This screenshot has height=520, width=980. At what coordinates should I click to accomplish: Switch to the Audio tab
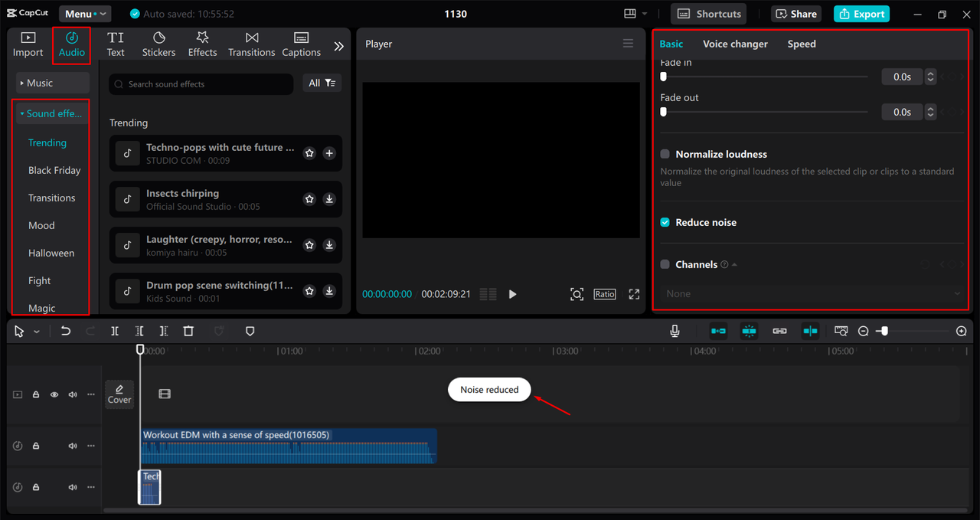(72, 44)
